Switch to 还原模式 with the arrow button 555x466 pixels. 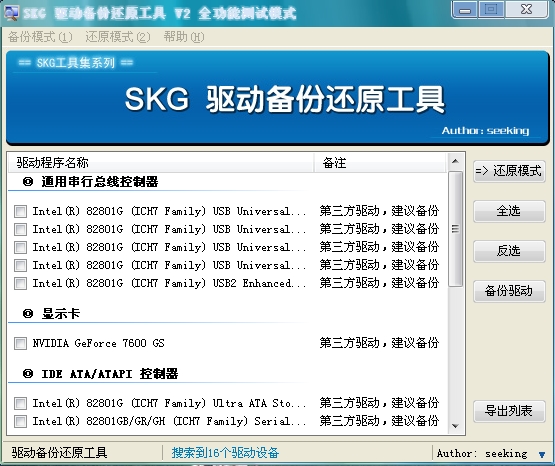(x=509, y=171)
